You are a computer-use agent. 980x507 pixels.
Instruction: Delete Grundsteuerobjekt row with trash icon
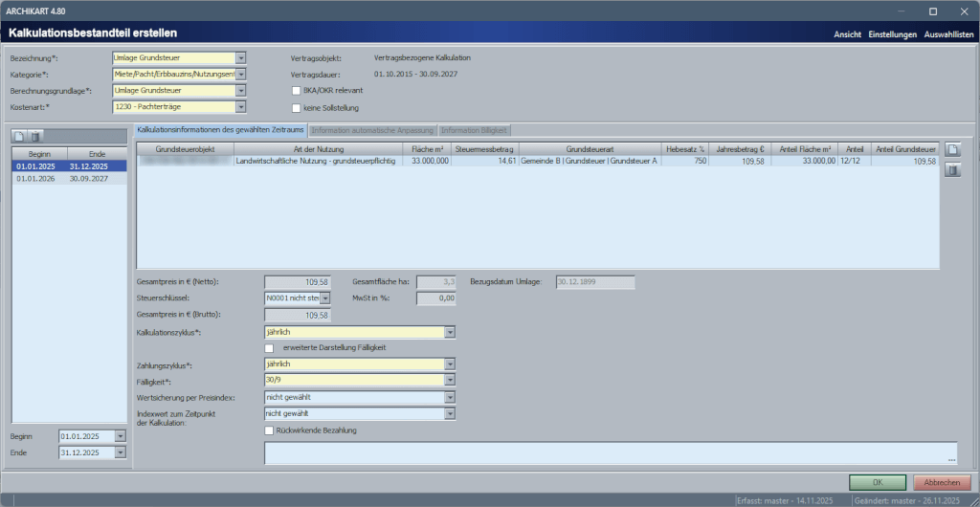952,170
